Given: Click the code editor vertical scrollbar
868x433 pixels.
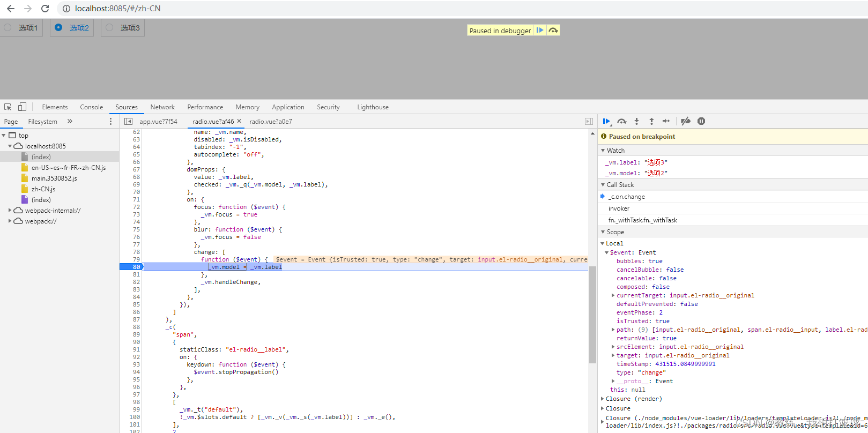Looking at the screenshot, I should [x=592, y=315].
